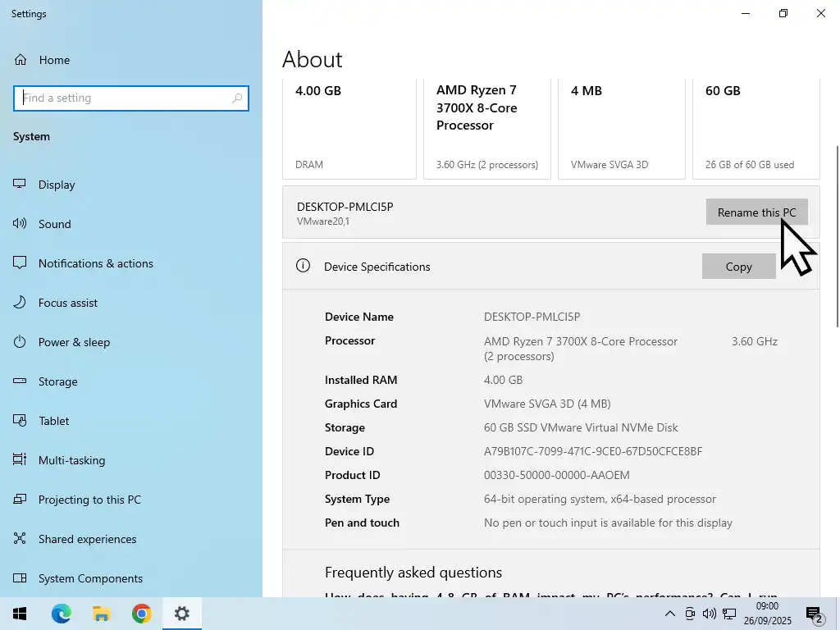Click the search magnifier icon

(x=237, y=98)
